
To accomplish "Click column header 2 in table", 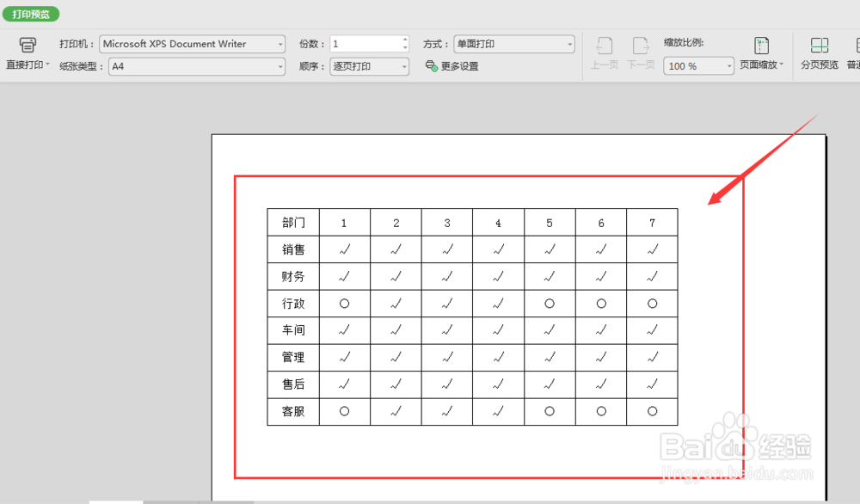I will tap(396, 224).
